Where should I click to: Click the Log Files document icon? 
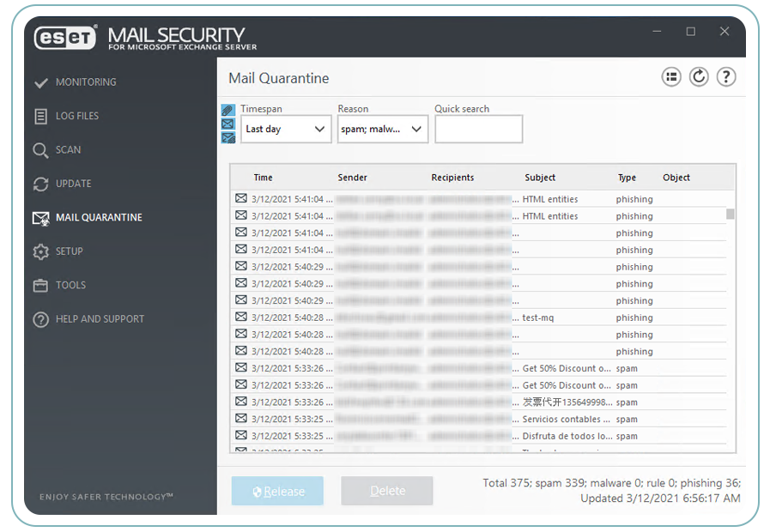[x=40, y=117]
